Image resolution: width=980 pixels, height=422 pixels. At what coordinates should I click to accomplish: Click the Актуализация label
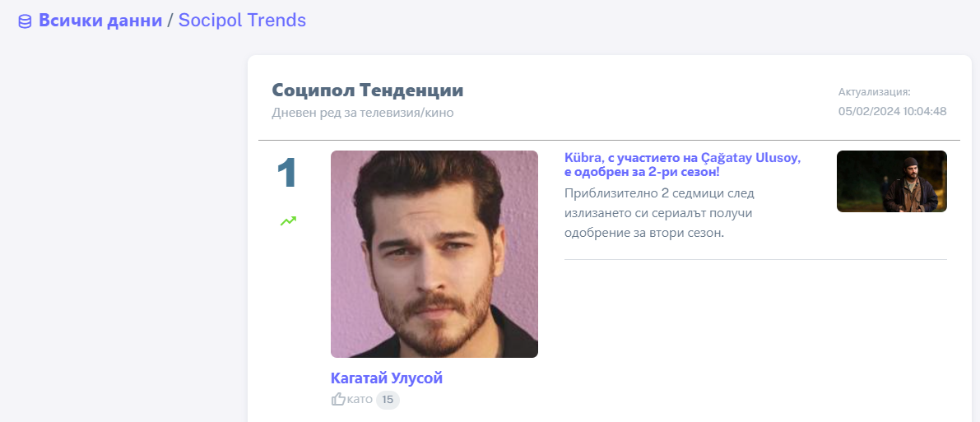[x=875, y=92]
